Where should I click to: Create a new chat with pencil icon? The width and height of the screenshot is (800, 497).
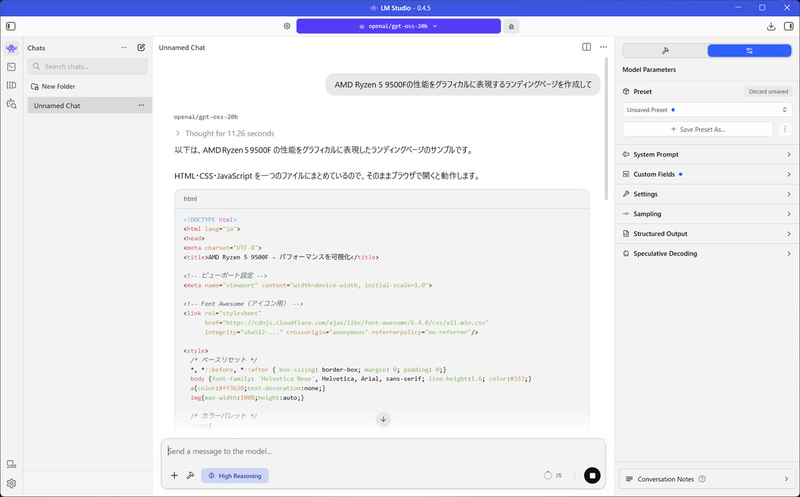pos(141,47)
